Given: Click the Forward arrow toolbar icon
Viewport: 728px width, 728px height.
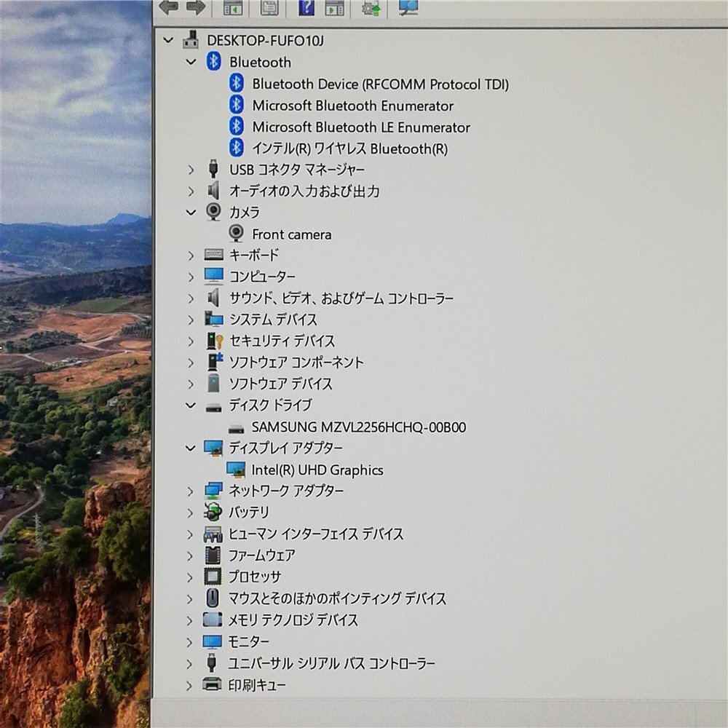Looking at the screenshot, I should (x=195, y=7).
